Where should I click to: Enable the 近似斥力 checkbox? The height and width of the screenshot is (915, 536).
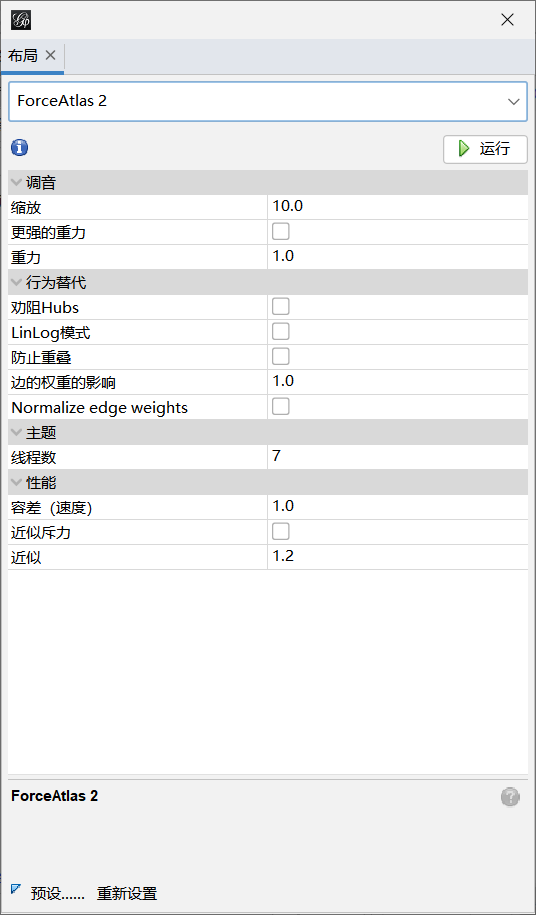pyautogui.click(x=281, y=532)
